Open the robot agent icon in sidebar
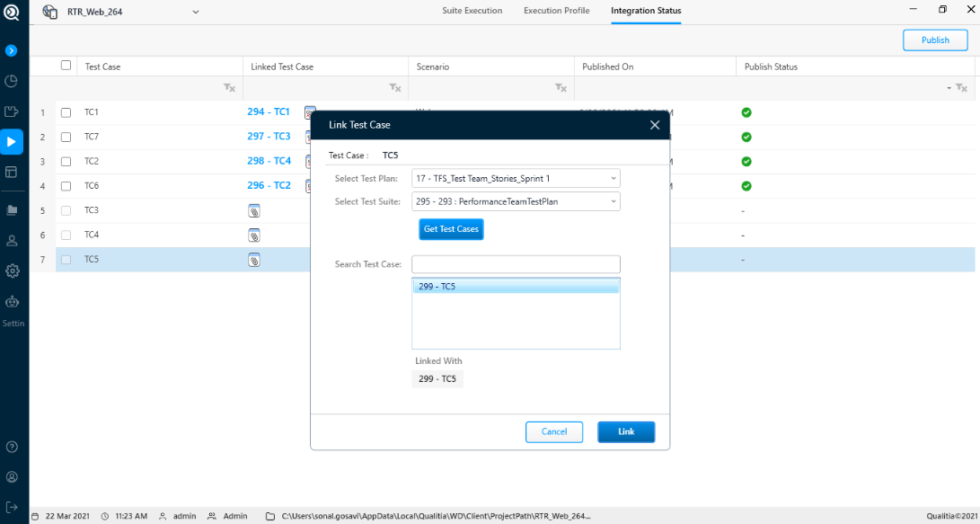 (x=12, y=302)
